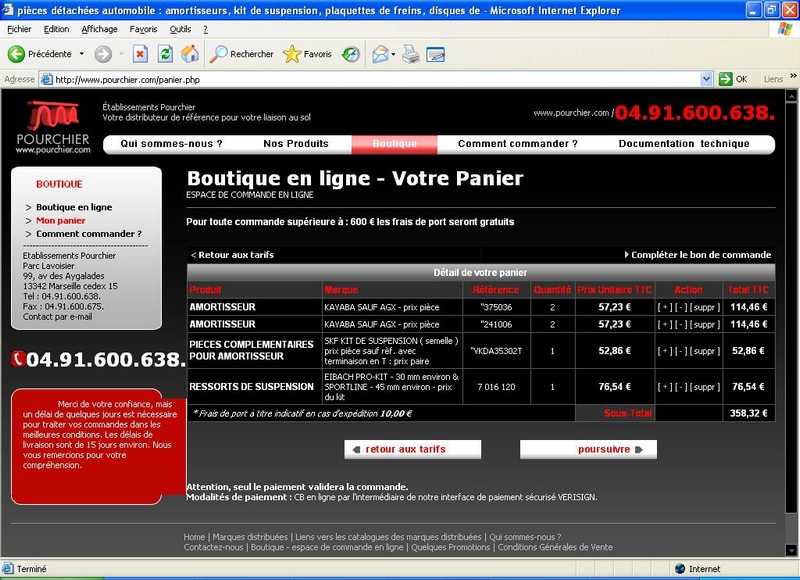
Task: Click the Home footer link
Action: [x=194, y=537]
